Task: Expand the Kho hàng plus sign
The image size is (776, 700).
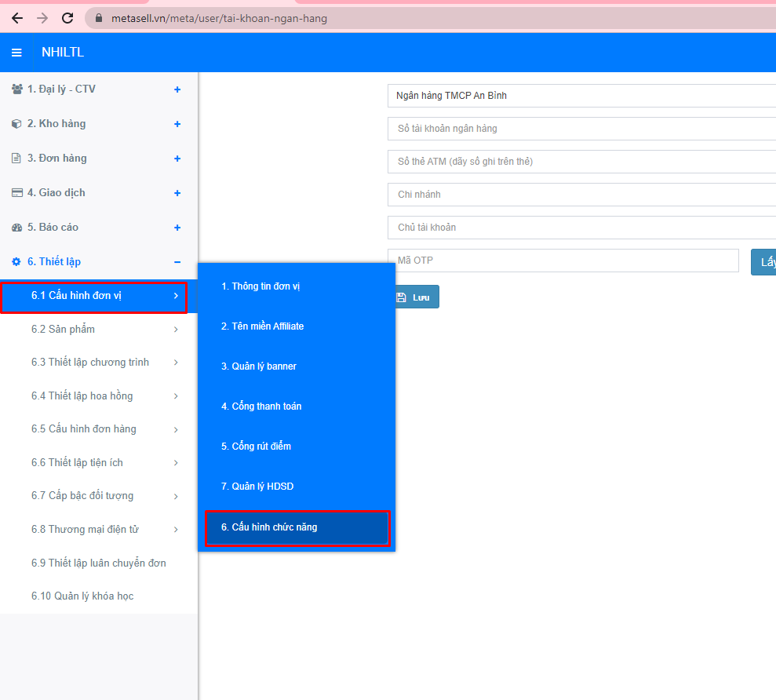Action: pos(177,124)
